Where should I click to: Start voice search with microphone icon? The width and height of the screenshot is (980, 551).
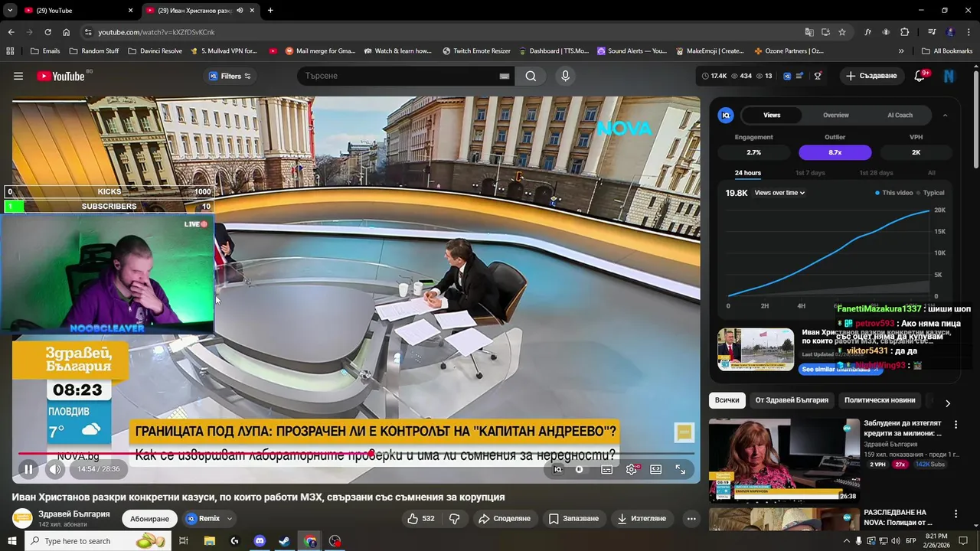point(565,76)
